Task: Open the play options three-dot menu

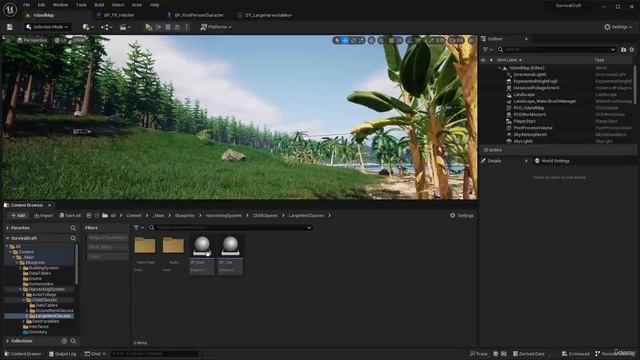Action: click(x=187, y=27)
